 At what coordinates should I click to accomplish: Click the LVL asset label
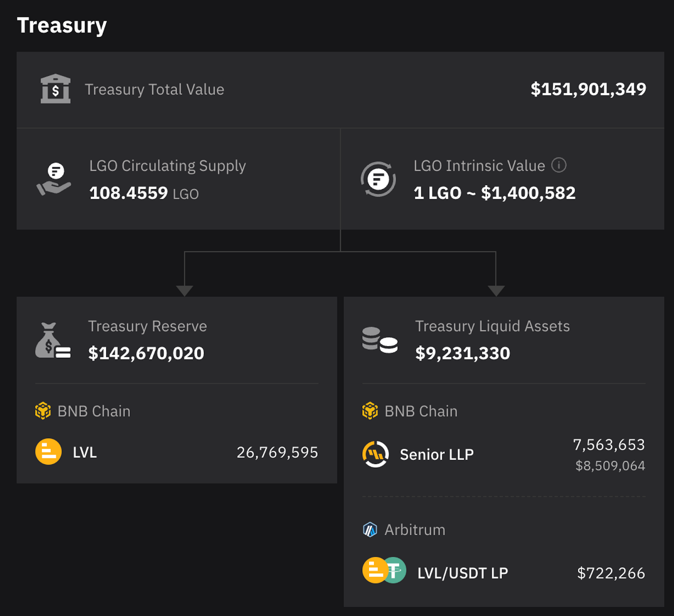[x=85, y=453]
